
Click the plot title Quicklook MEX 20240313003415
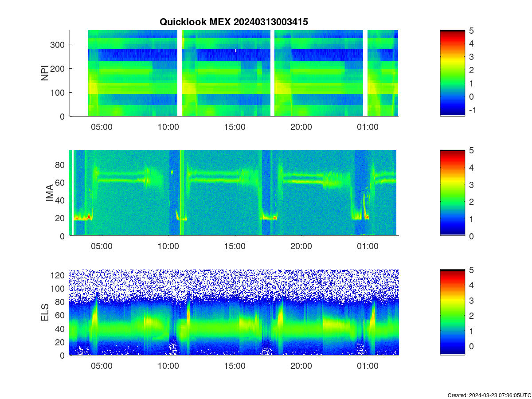(234, 22)
